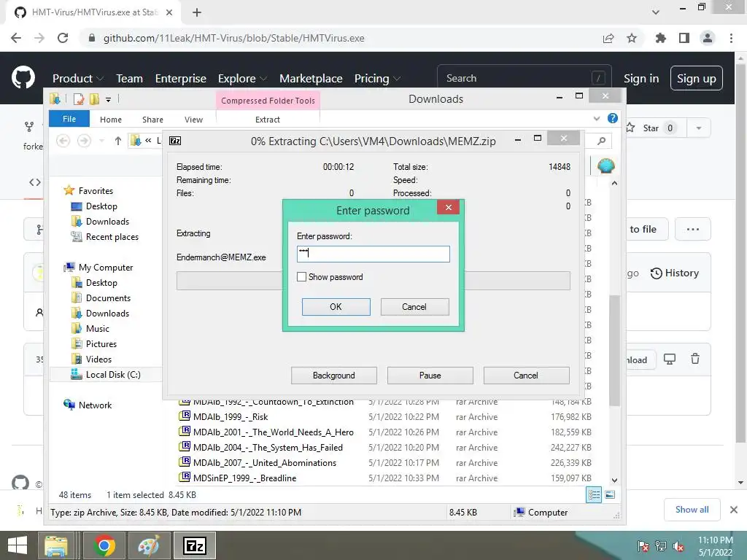Viewport: 747px width, 560px height.
Task: Click the Explorer search magnifier icon
Action: (x=602, y=141)
